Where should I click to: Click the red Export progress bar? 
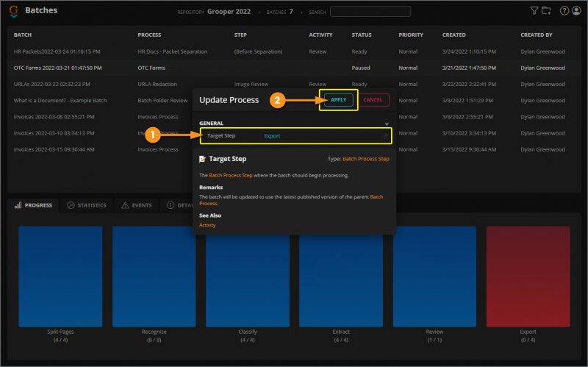pyautogui.click(x=528, y=275)
